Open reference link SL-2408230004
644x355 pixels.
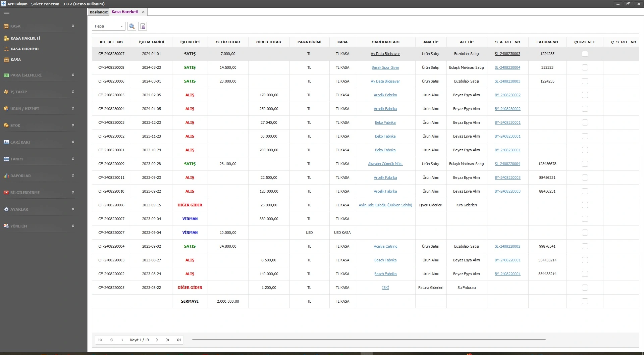point(507,67)
